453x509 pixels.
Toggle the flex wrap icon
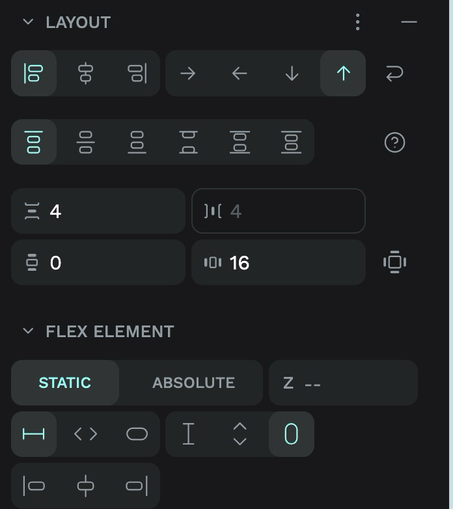point(395,73)
